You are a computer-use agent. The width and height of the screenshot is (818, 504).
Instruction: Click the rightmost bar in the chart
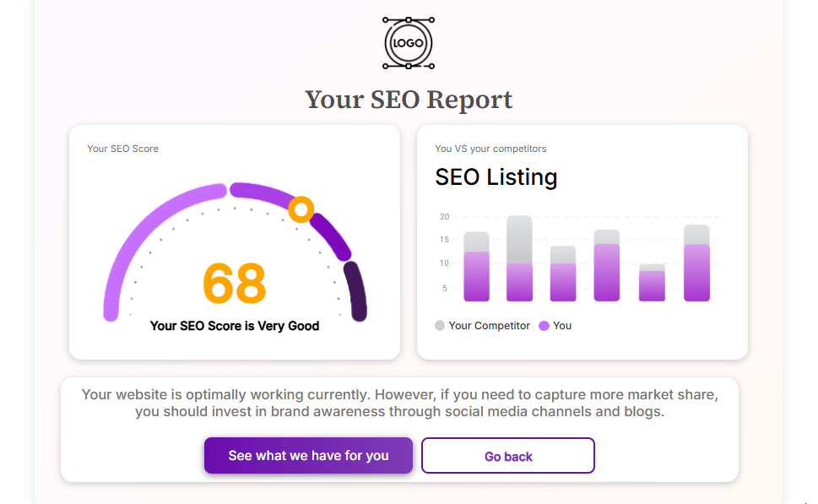coord(696,262)
